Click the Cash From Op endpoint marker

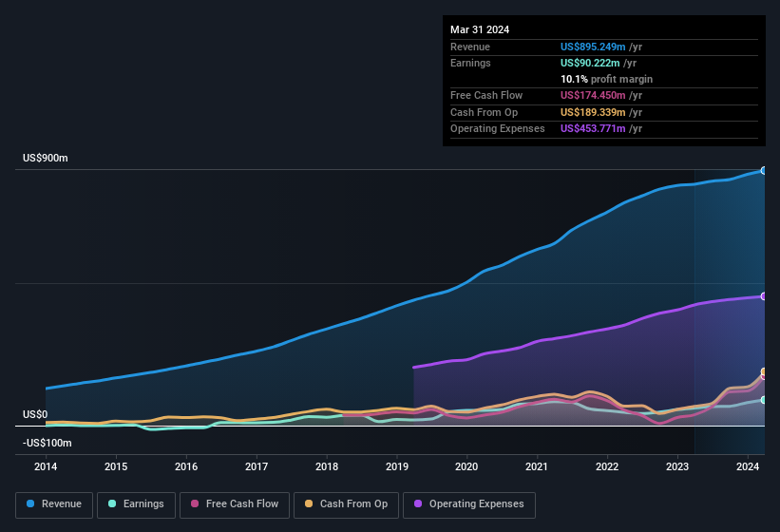point(764,371)
